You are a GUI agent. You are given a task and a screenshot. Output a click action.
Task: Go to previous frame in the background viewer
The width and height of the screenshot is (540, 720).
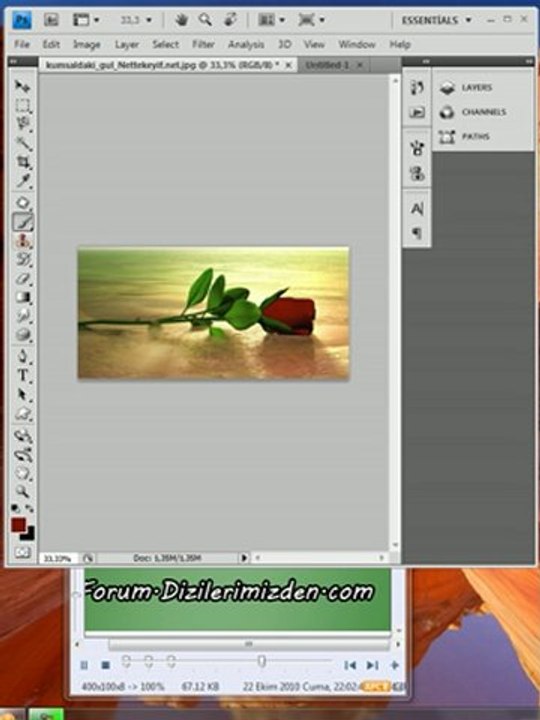(350, 665)
